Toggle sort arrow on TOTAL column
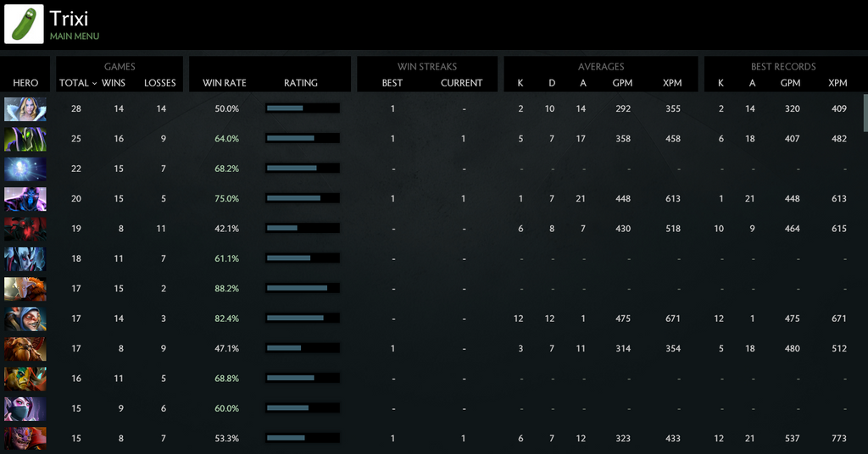 (x=94, y=83)
